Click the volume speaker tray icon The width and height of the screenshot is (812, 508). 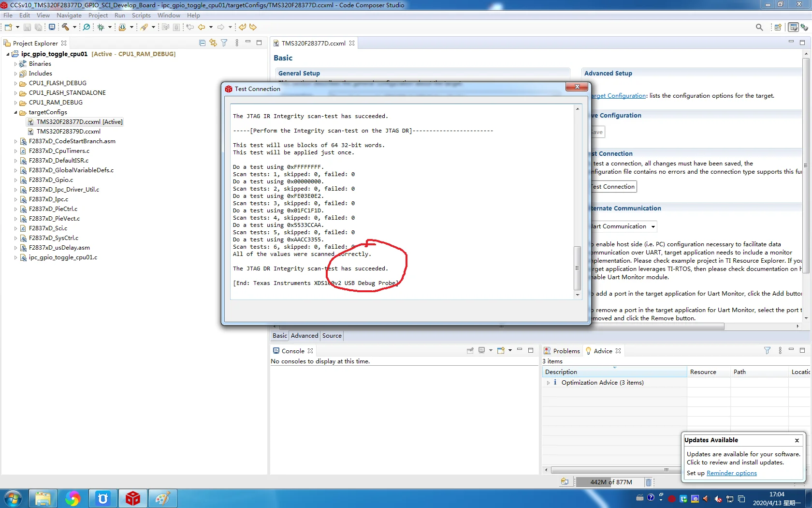(705, 499)
